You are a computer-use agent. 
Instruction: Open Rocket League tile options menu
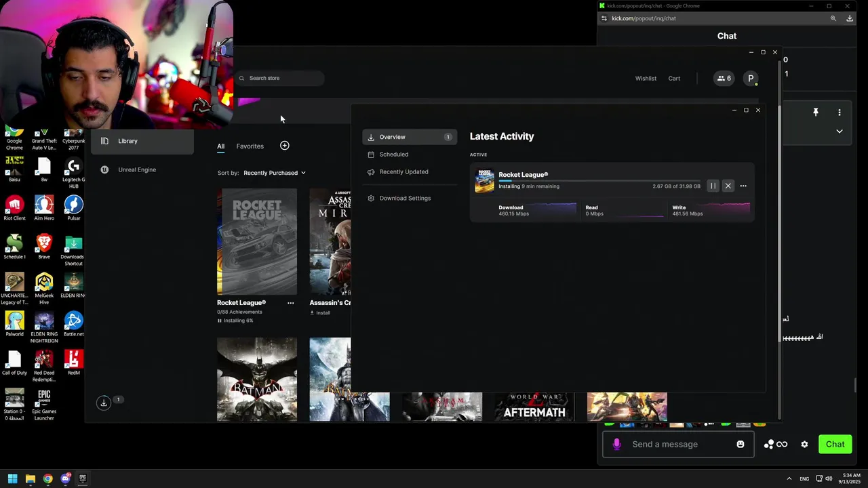(291, 303)
